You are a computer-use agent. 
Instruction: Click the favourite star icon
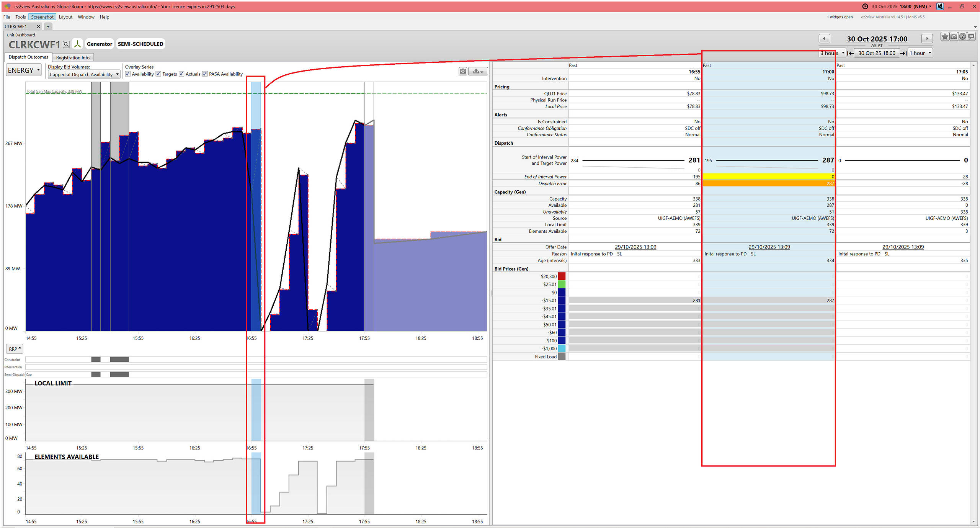click(x=944, y=36)
